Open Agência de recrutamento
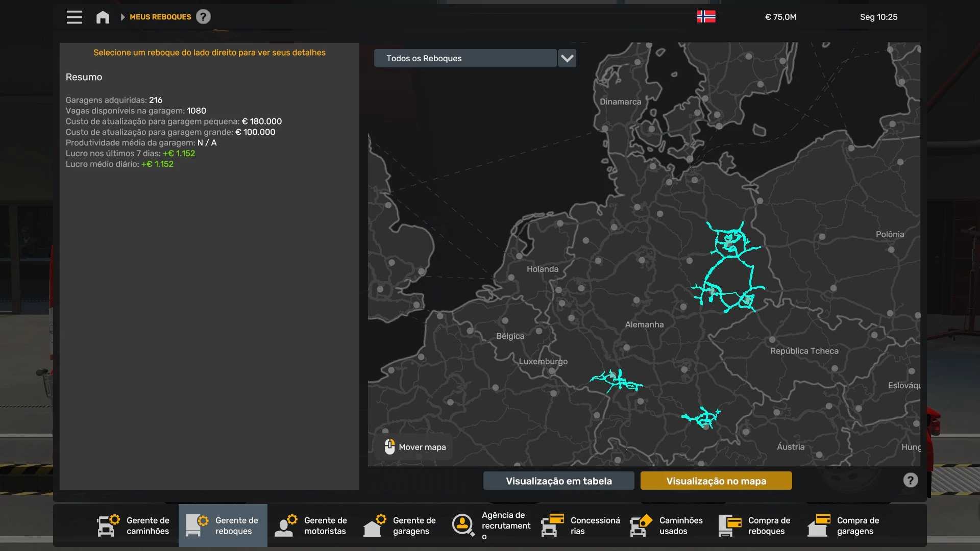Image resolution: width=980 pixels, height=551 pixels. coord(491,525)
